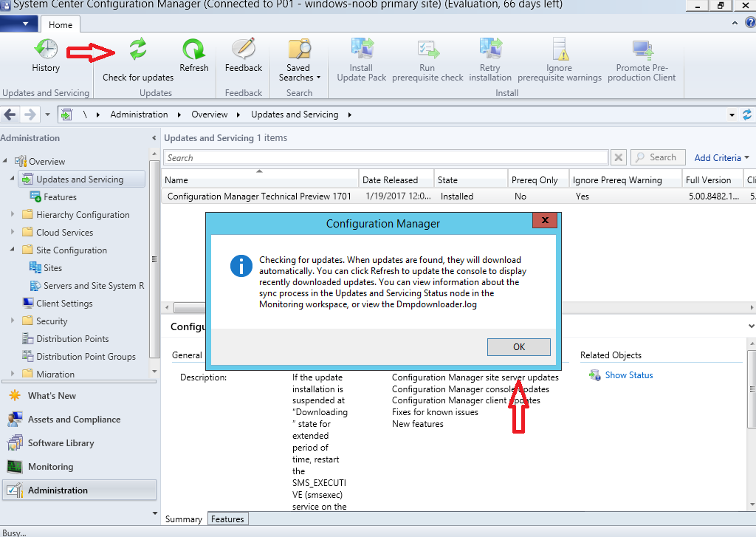Select Updates and Servicing tree node

coord(81,179)
